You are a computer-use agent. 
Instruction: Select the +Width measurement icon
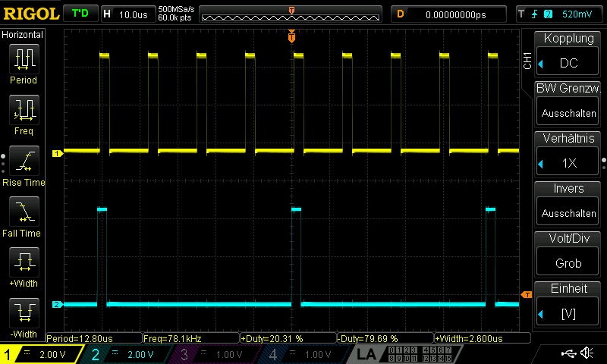(24, 262)
